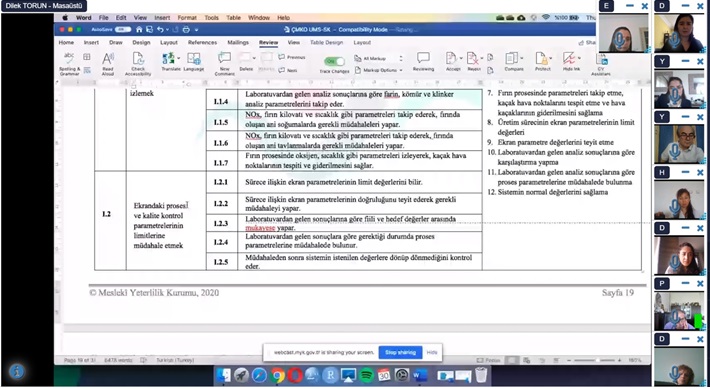Run Check Accessibility
The width and height of the screenshot is (710, 389).
[138, 63]
